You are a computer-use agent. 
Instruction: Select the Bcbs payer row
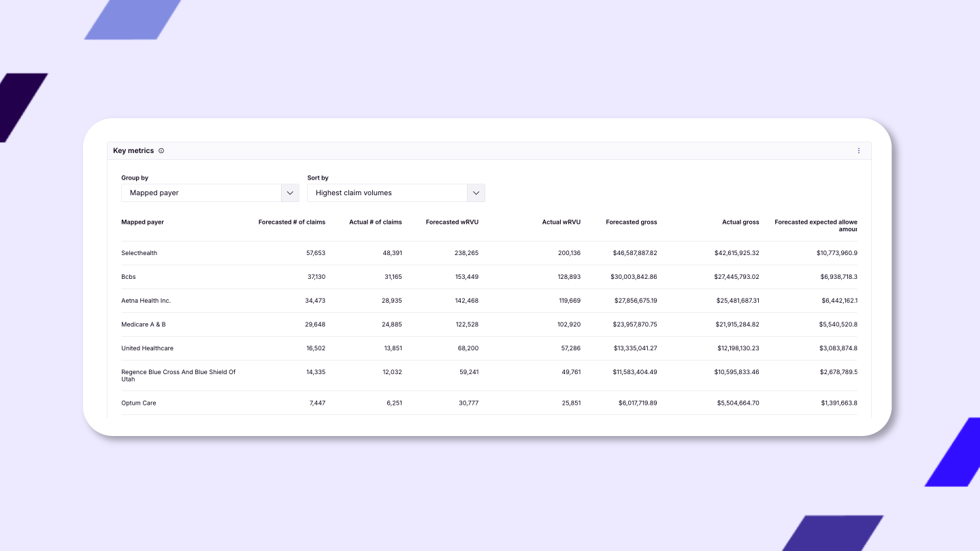pyautogui.click(x=129, y=277)
